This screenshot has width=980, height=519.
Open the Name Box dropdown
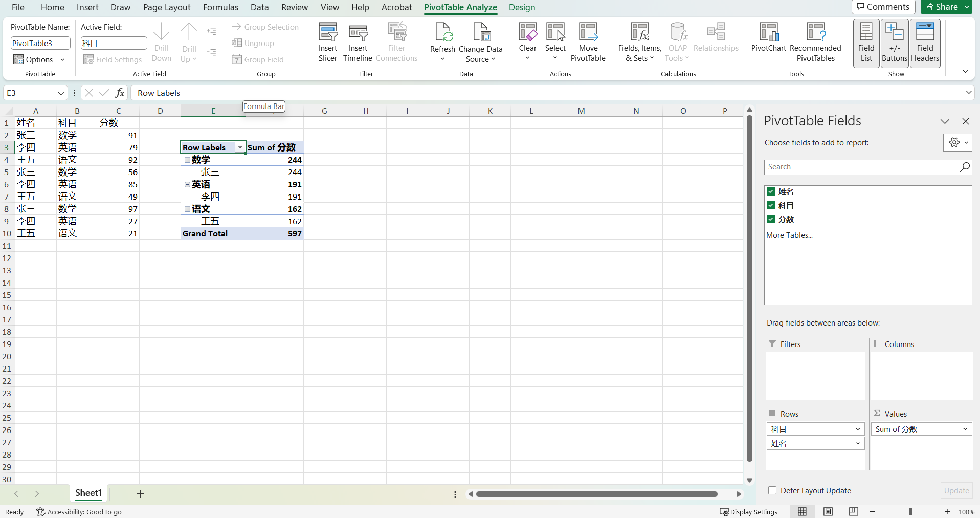pyautogui.click(x=61, y=93)
